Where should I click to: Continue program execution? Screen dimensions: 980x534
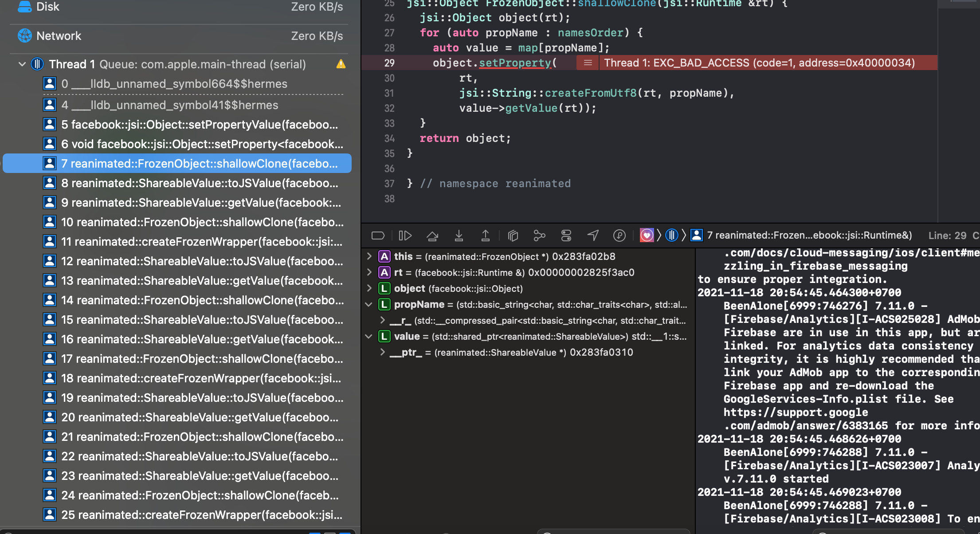(x=405, y=236)
